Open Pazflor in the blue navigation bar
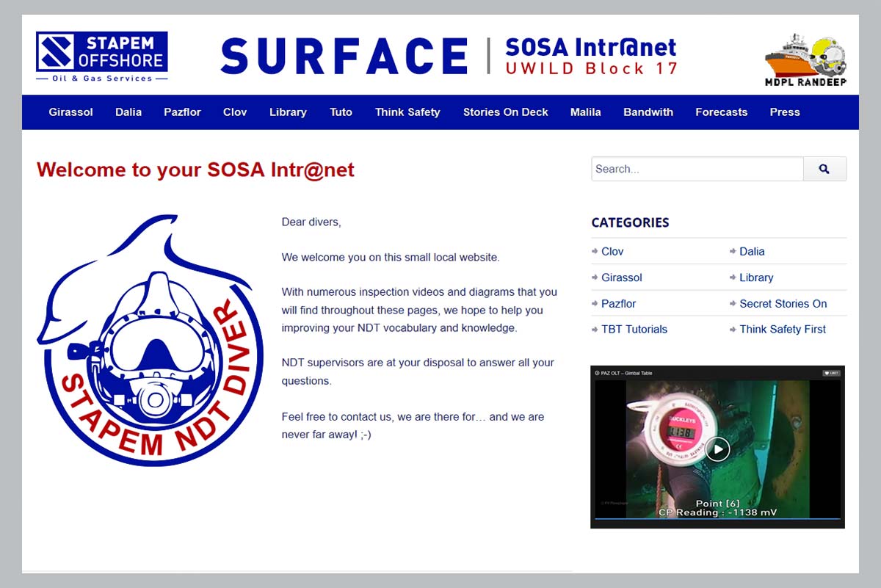881x588 pixels. [182, 112]
